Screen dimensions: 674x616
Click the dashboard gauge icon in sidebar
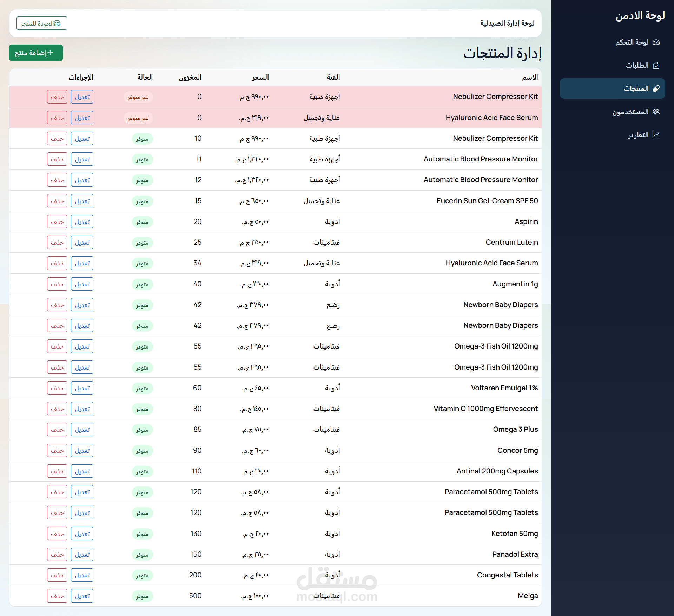click(x=656, y=42)
